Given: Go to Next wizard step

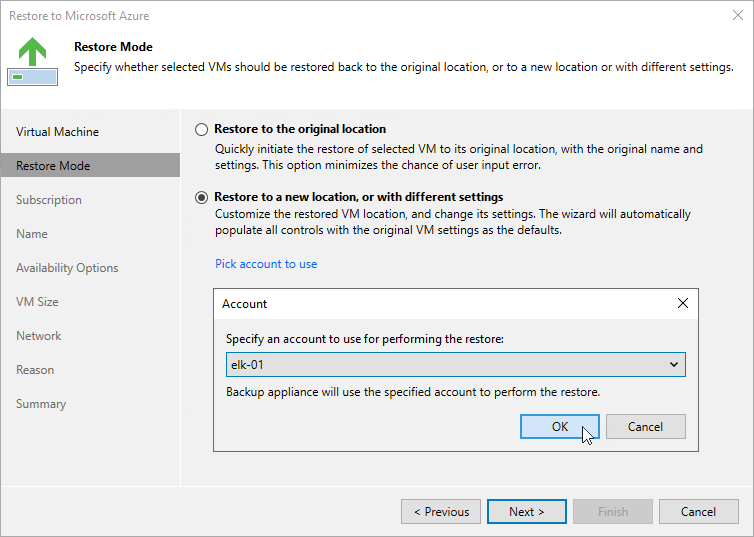Looking at the screenshot, I should point(527,512).
